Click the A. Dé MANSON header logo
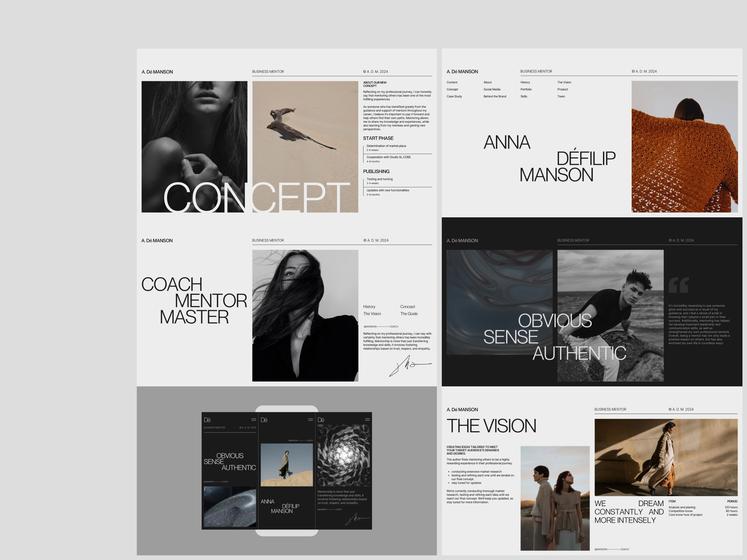 point(157,71)
